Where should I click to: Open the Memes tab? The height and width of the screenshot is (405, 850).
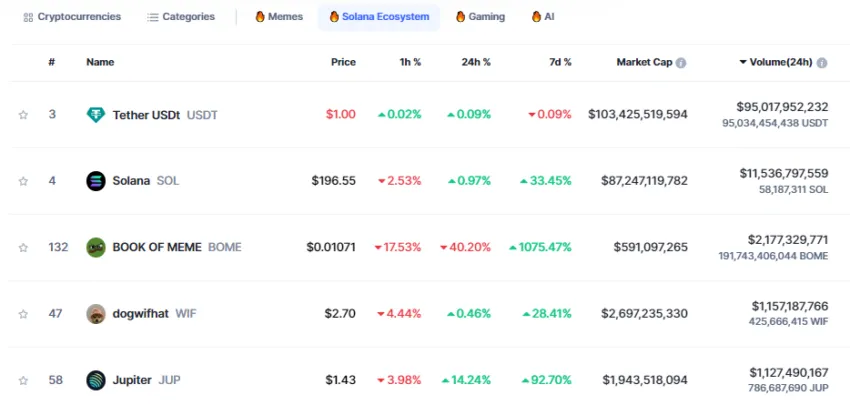[279, 17]
